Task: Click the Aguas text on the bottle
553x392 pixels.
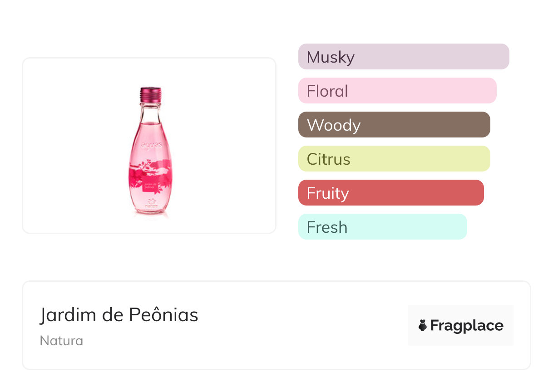Action: (x=150, y=145)
